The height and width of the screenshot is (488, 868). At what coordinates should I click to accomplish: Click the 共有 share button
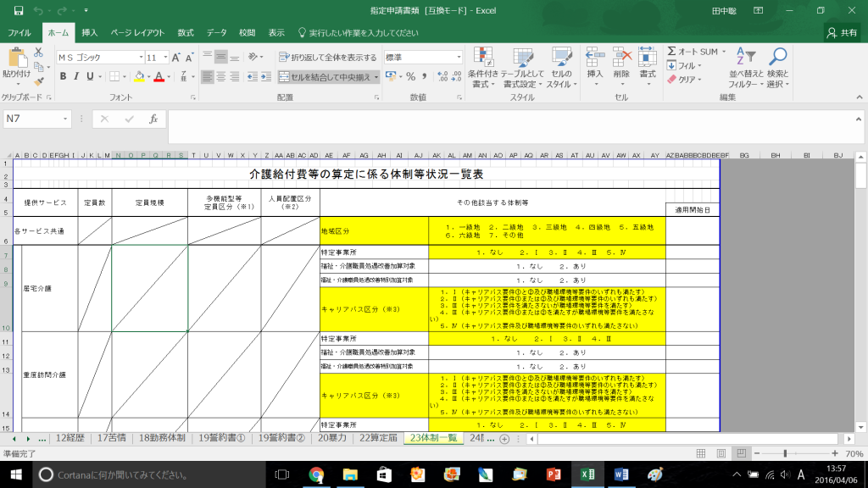841,32
